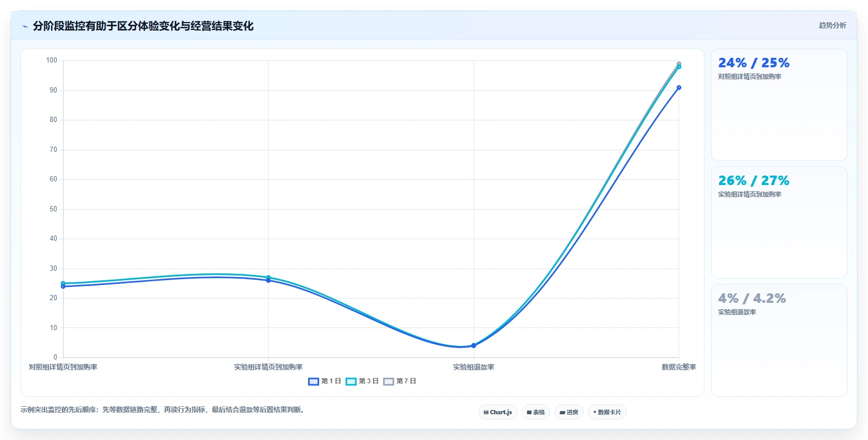Screen dimensions: 868x440
Task: Click the trend icon beside the panel title
Action: click(x=25, y=26)
